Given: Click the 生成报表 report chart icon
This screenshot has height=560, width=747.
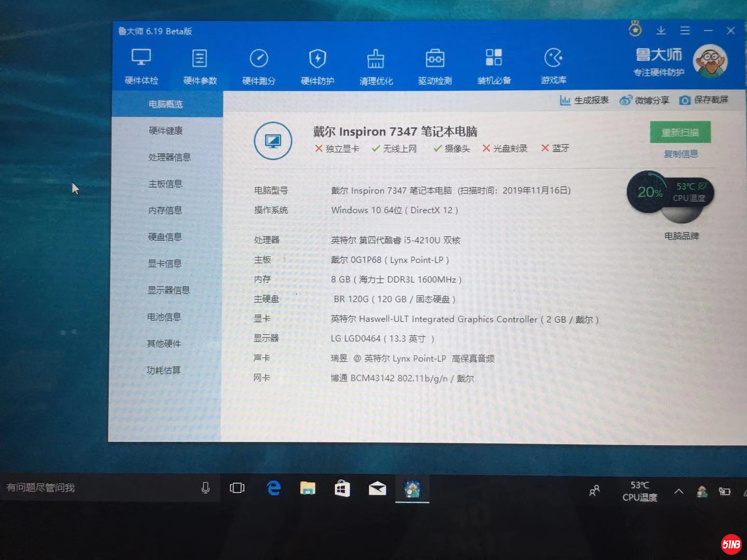Looking at the screenshot, I should pyautogui.click(x=565, y=100).
